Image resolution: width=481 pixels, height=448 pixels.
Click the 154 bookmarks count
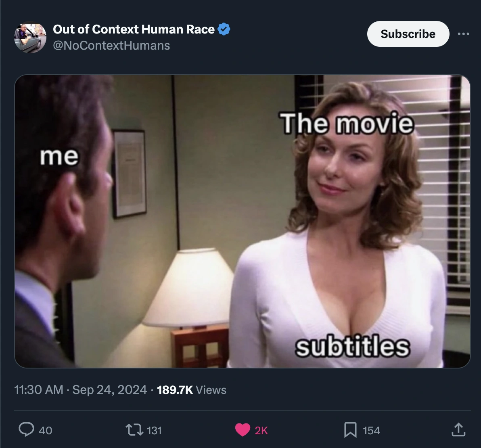pos(371,431)
